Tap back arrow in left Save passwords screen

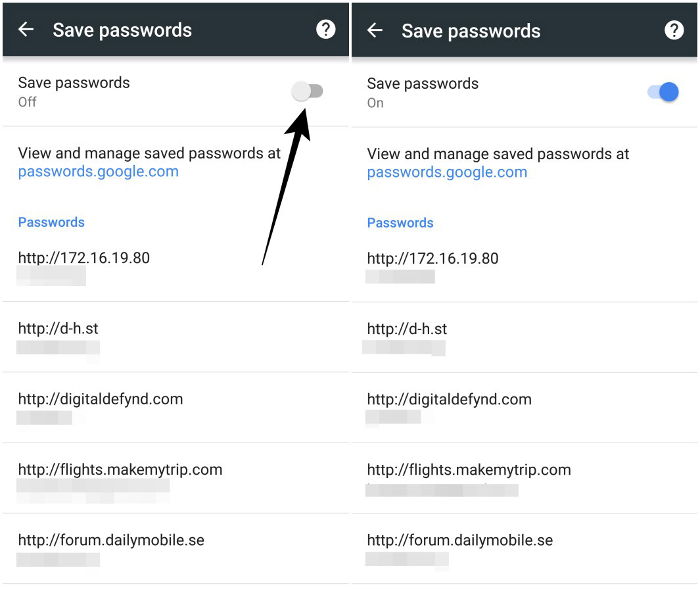pyautogui.click(x=26, y=30)
